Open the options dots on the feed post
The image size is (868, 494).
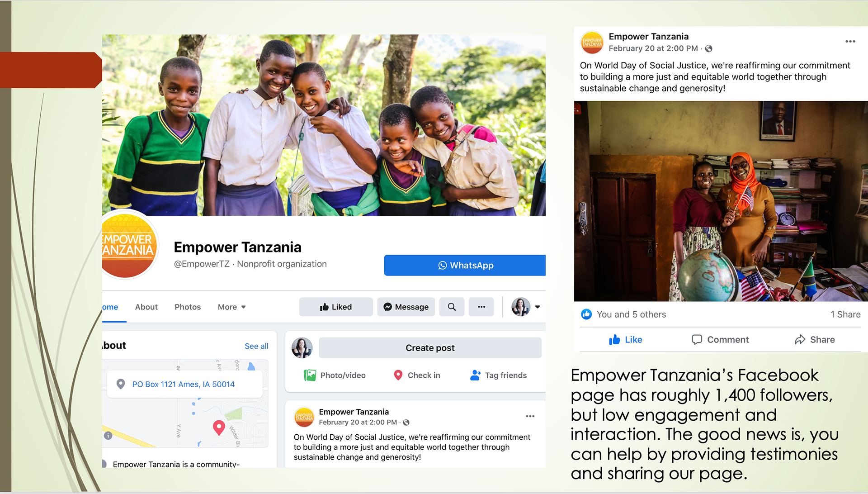[x=530, y=416]
